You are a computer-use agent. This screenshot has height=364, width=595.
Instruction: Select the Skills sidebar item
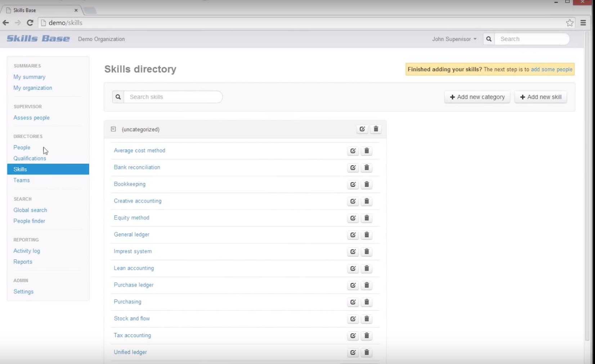click(x=48, y=169)
